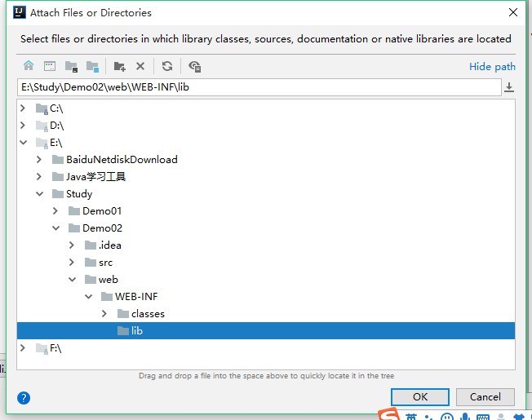532x420 pixels.
Task: Collapse the WEB-INF folder
Action: [x=88, y=296]
